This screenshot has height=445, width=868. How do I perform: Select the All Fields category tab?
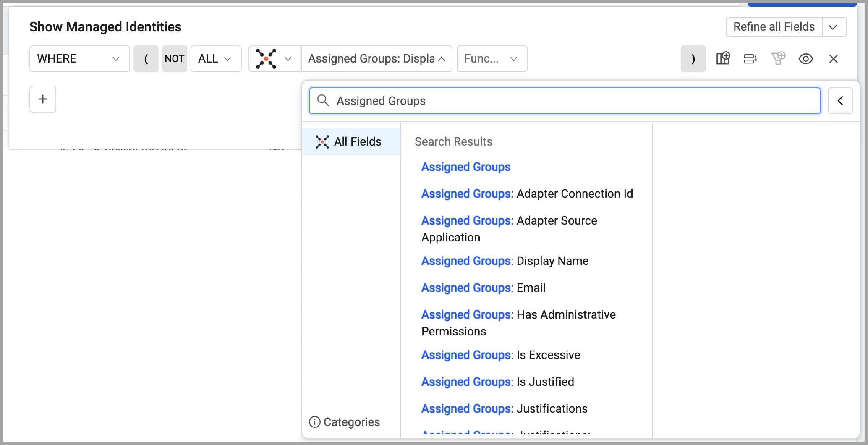[x=351, y=142]
